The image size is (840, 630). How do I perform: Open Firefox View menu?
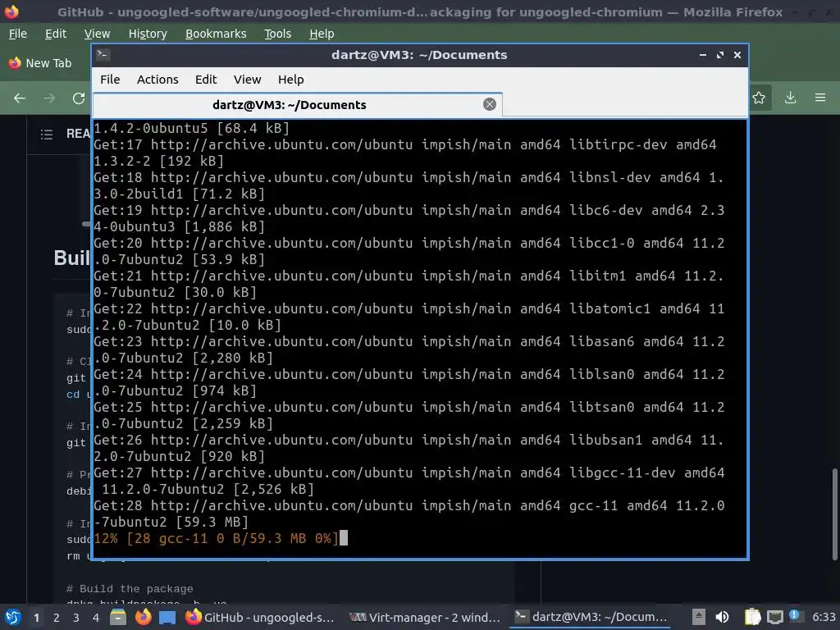97,34
